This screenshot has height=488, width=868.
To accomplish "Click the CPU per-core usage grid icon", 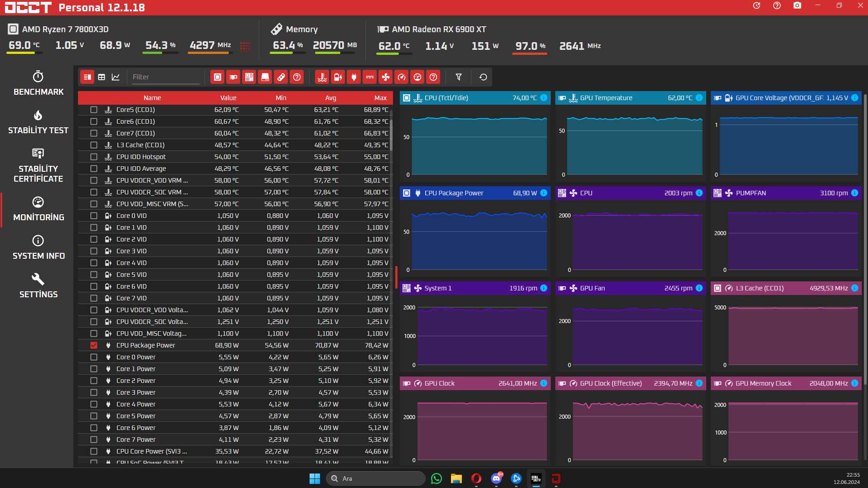I will pyautogui.click(x=245, y=46).
